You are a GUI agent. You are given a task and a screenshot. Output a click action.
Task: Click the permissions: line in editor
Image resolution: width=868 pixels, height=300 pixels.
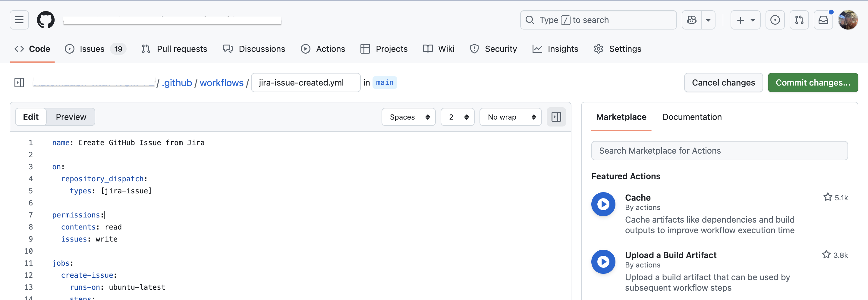point(78,215)
